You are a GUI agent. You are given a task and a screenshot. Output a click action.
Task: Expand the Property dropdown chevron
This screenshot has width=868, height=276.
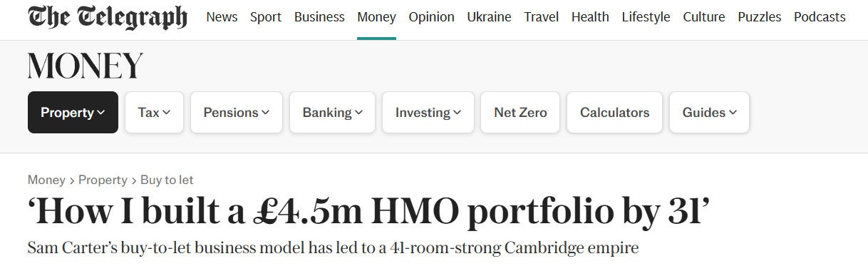(101, 113)
